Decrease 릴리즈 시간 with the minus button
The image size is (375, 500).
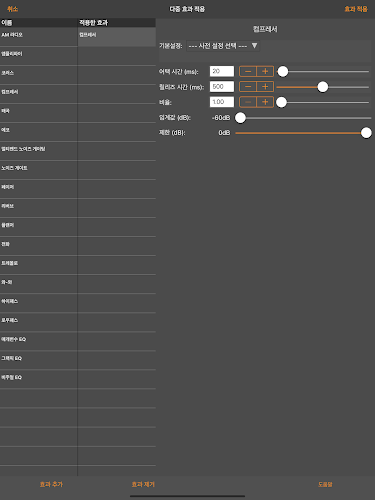[x=248, y=87]
